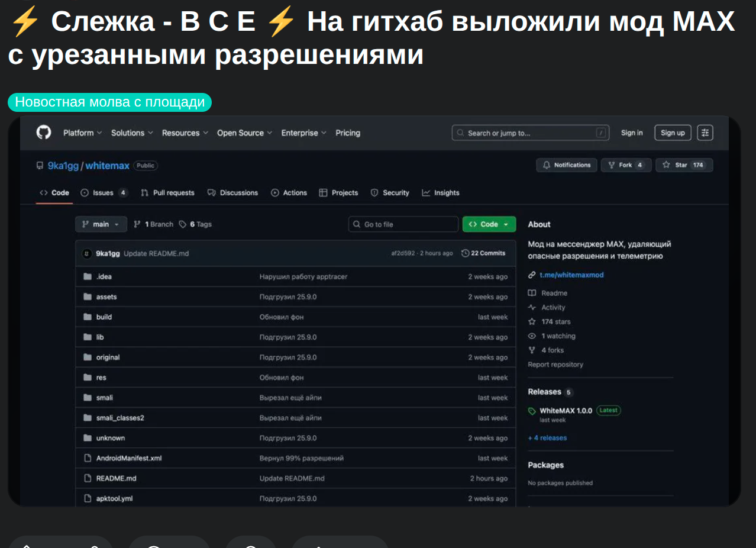The width and height of the screenshot is (756, 548).
Task: Star the whitemax repository
Action: click(684, 165)
